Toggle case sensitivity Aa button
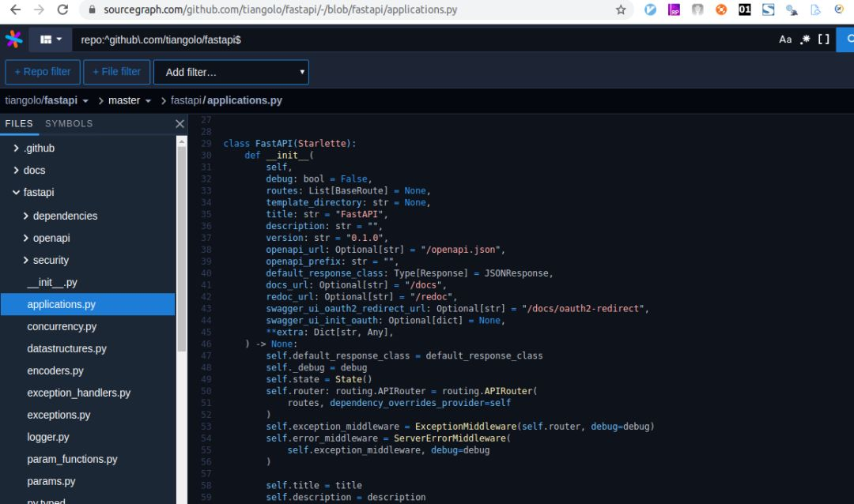The width and height of the screenshot is (854, 504). click(x=785, y=39)
